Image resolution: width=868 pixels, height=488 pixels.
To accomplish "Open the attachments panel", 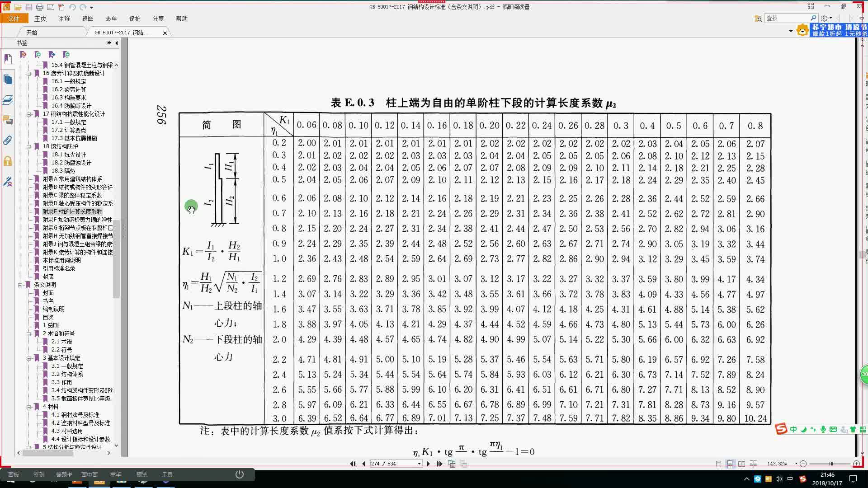I will 8,141.
